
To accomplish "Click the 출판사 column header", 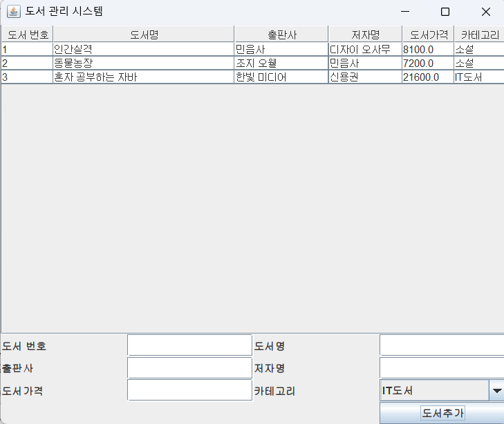I will 281,35.
